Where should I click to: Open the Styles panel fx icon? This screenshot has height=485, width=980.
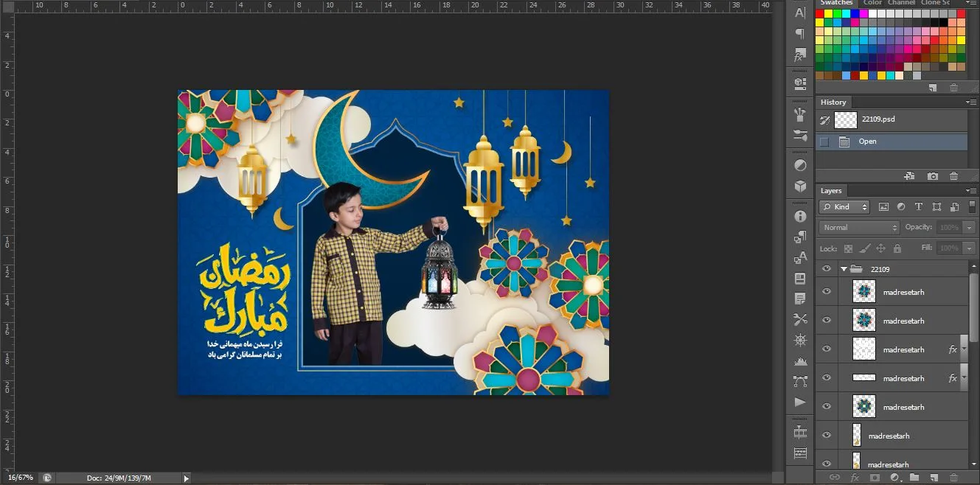800,55
